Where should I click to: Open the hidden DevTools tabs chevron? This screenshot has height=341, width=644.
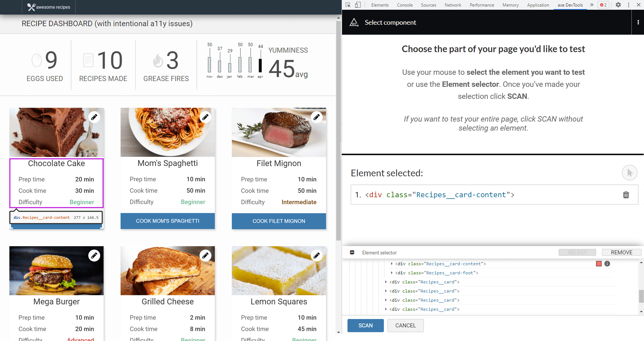pyautogui.click(x=591, y=5)
